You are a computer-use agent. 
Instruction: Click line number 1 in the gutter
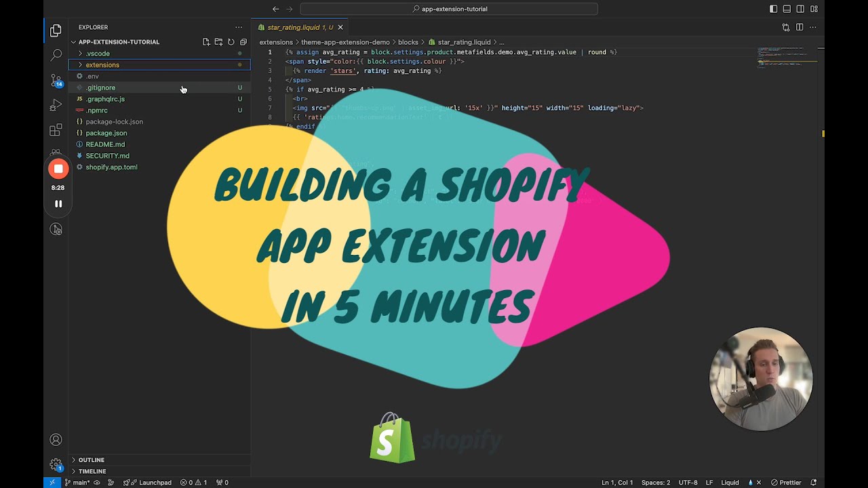click(270, 52)
